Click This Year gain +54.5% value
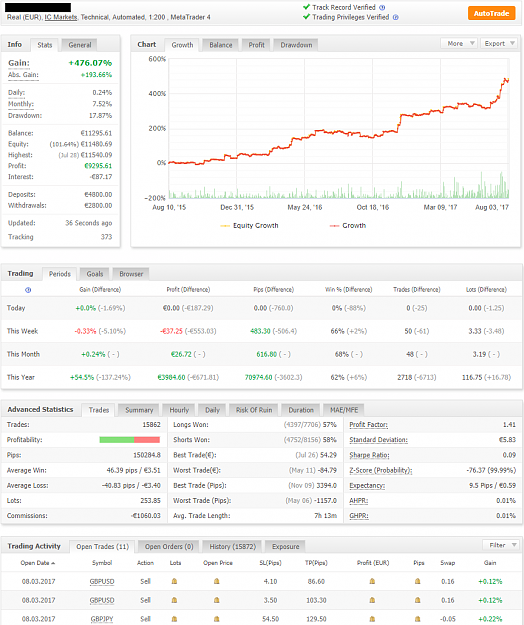This screenshot has width=524, height=625. pos(82,377)
